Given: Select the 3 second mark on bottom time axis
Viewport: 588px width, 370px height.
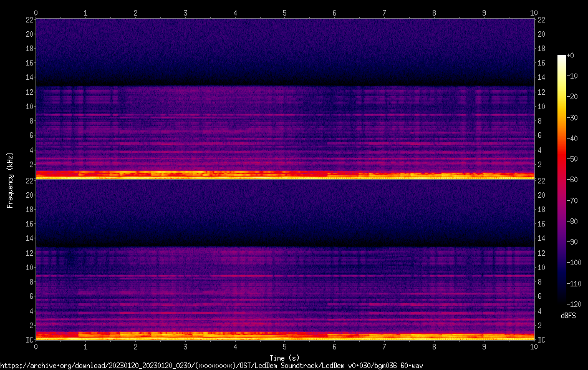Looking at the screenshot, I should 185,346.
